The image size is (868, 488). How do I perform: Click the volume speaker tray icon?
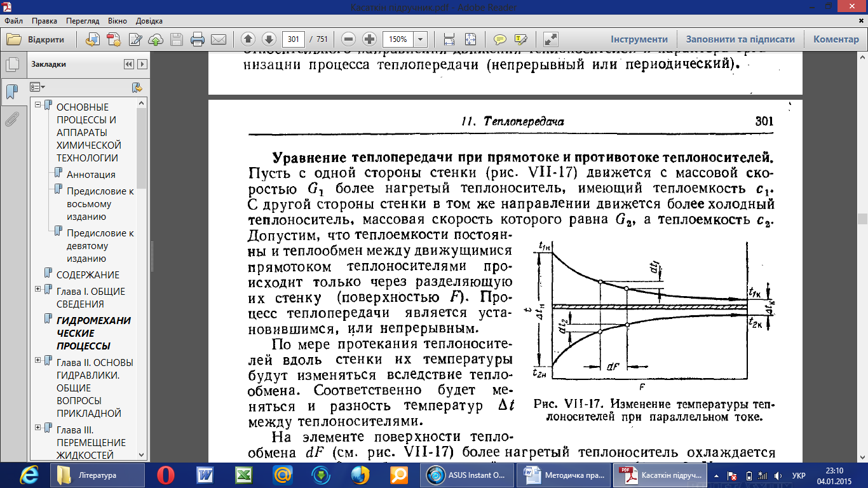776,475
